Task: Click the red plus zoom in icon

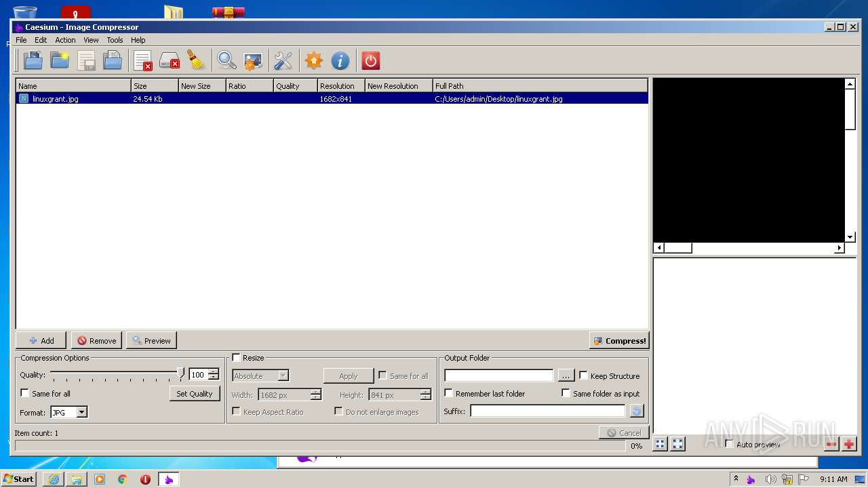Action: 849,444
